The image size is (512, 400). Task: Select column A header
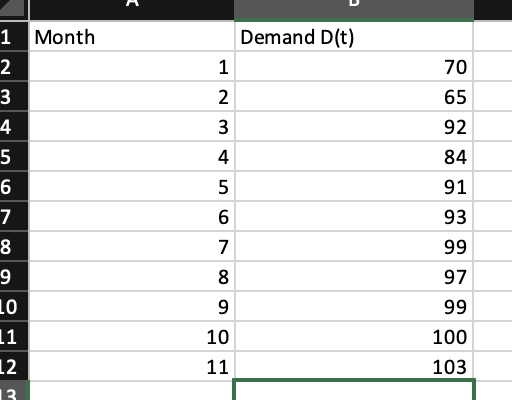pos(132,9)
